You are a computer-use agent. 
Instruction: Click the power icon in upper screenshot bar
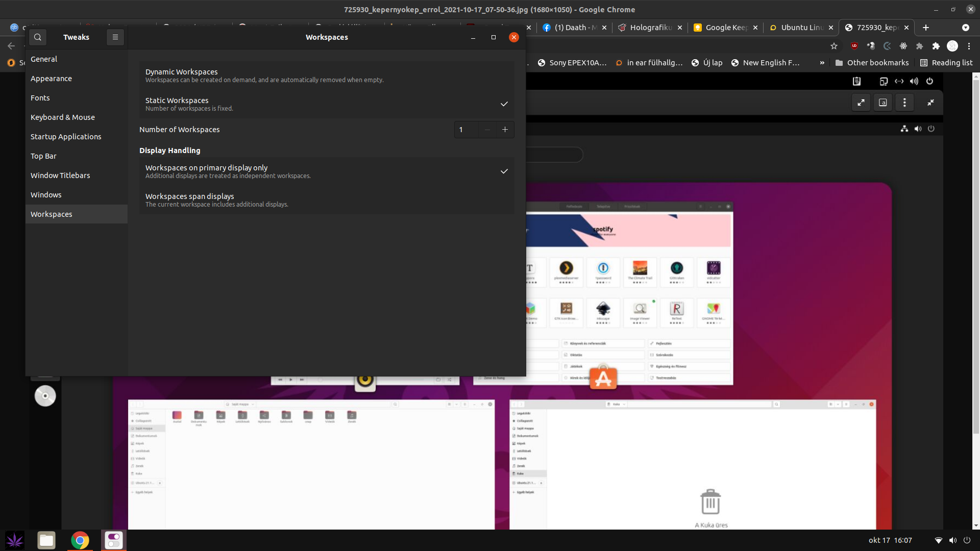[x=929, y=81]
